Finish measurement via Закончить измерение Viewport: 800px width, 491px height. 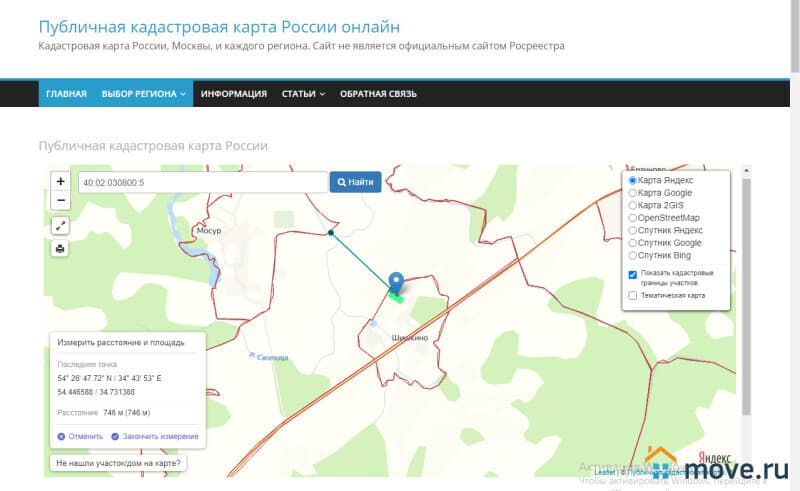(154, 436)
